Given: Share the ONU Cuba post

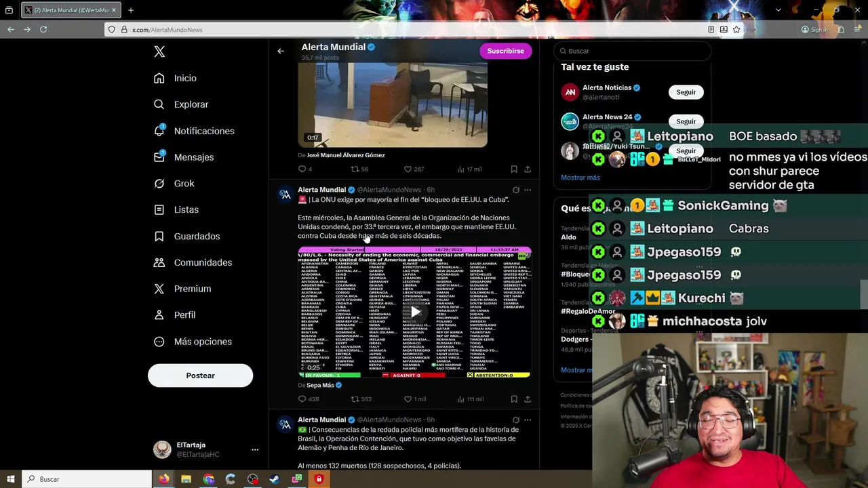Looking at the screenshot, I should point(528,399).
